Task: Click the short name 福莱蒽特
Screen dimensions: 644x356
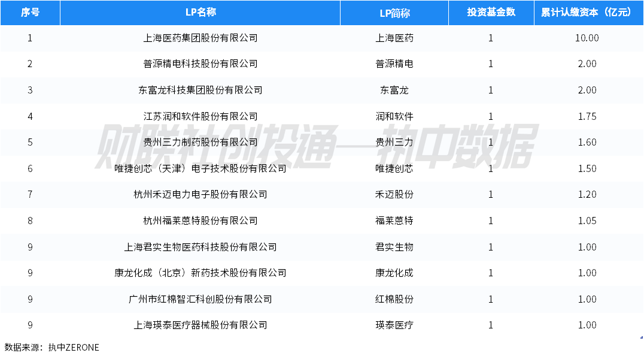Action: pyautogui.click(x=394, y=221)
